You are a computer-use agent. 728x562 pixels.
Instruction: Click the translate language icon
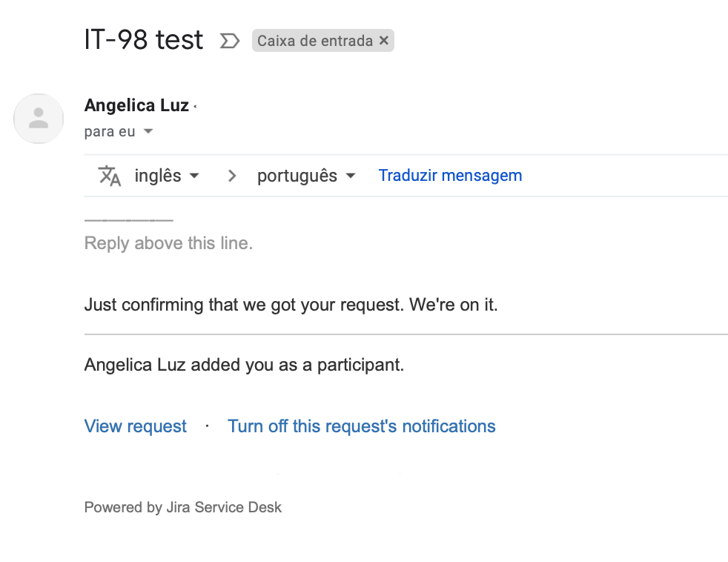(110, 176)
